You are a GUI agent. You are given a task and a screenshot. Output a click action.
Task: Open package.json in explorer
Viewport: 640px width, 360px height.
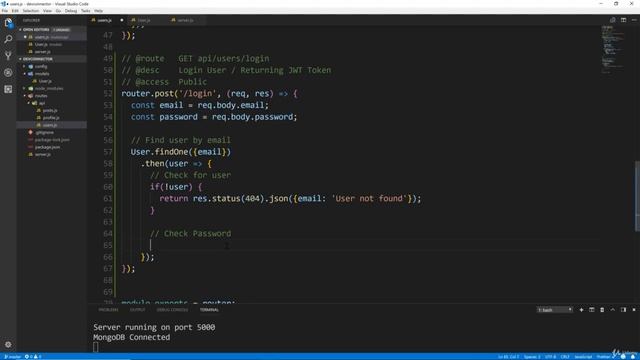[x=47, y=147]
